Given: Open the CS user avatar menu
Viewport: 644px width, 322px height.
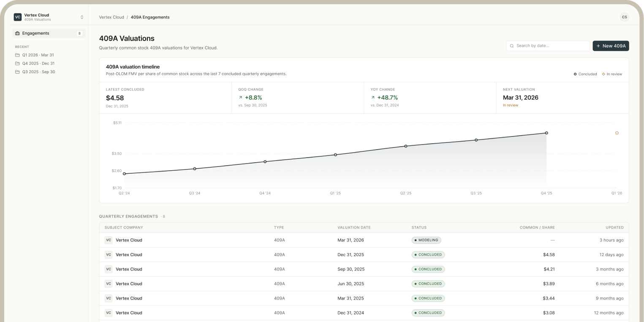Looking at the screenshot, I should pyautogui.click(x=624, y=17).
